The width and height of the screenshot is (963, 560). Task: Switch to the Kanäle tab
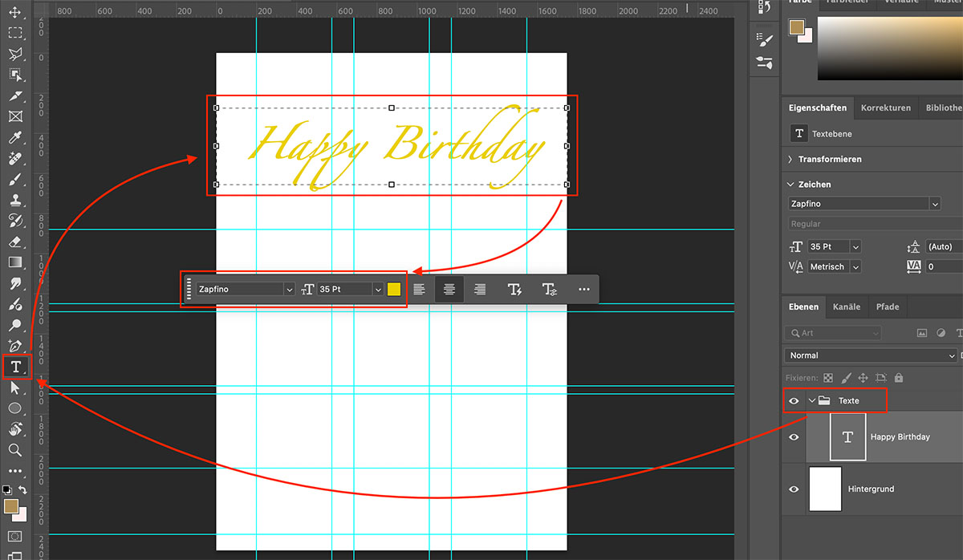coord(847,306)
